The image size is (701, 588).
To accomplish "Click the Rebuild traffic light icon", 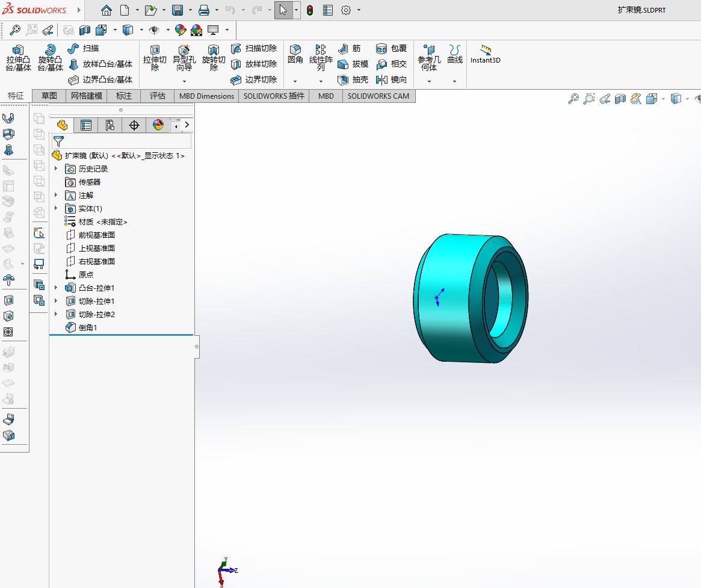I will [x=310, y=10].
